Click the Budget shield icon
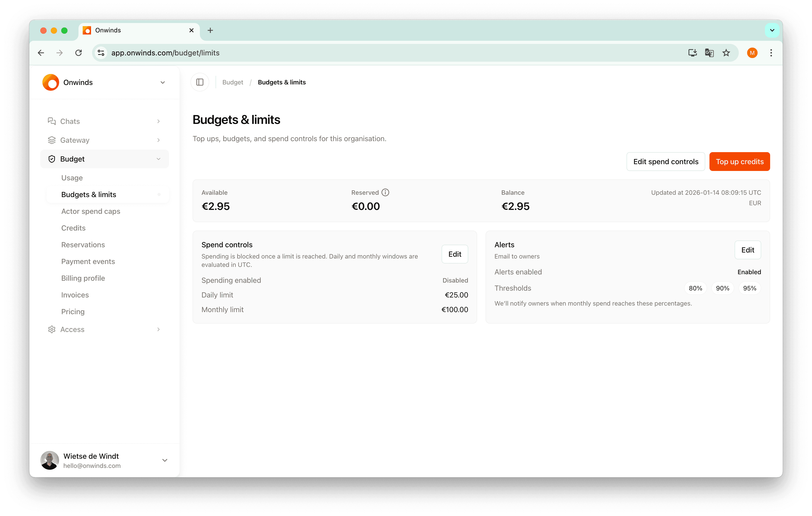 click(52, 159)
